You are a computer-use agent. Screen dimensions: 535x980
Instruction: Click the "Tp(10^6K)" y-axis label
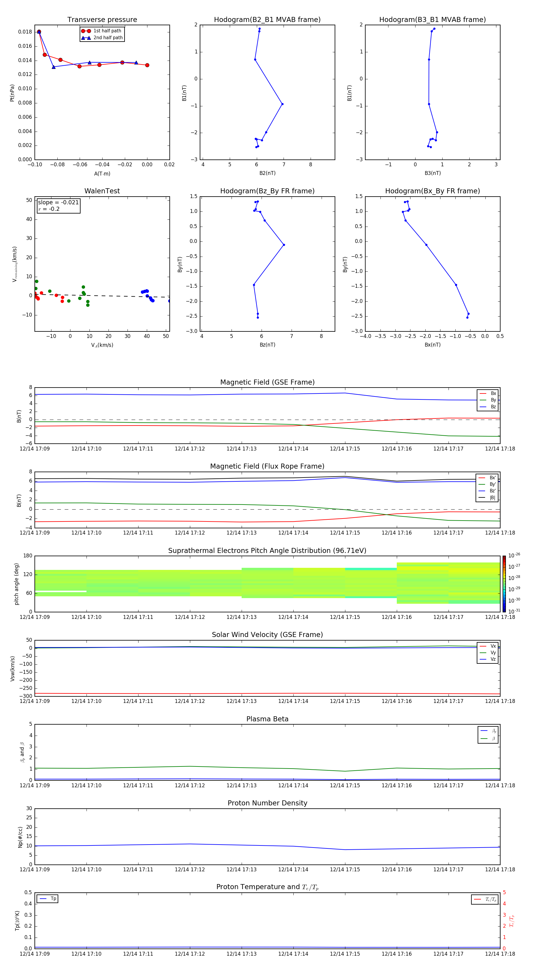pyautogui.click(x=17, y=921)
